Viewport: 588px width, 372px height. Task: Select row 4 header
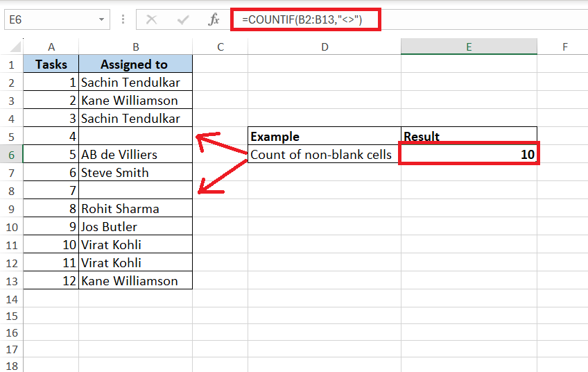[12, 119]
